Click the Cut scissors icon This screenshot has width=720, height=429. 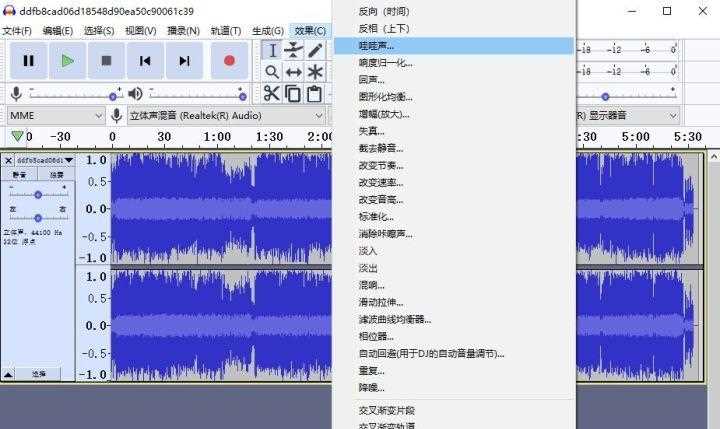point(272,94)
